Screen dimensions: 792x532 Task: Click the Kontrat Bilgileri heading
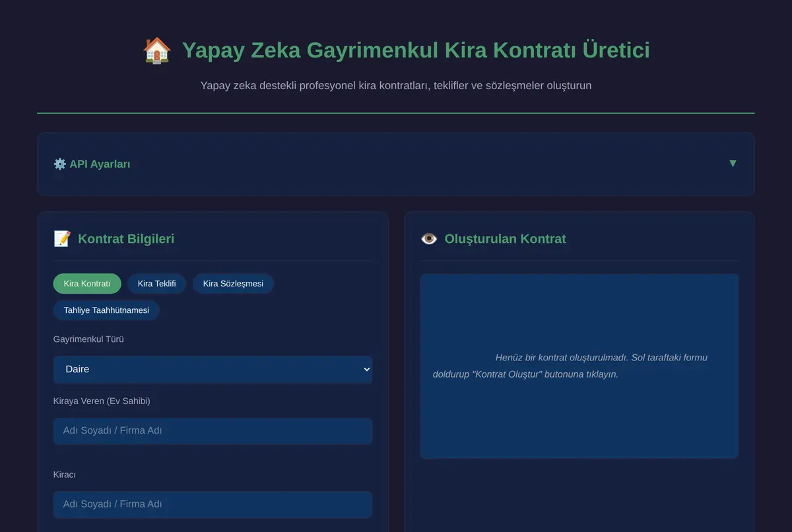click(x=126, y=239)
